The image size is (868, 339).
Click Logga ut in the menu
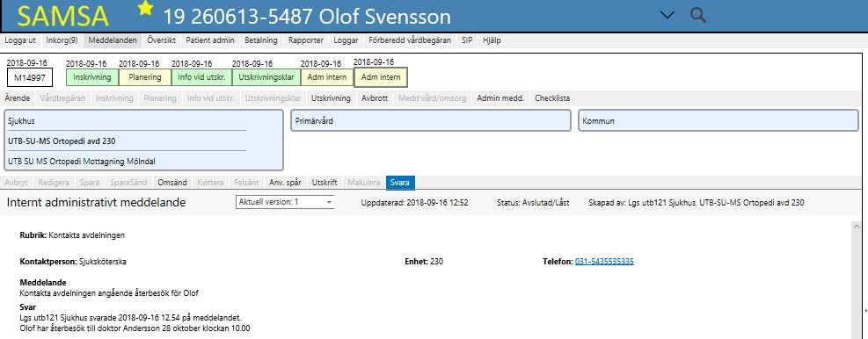20,40
